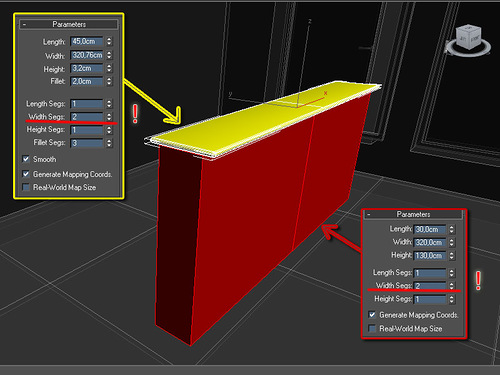Click spinner beside Length 45,0cm
The image size is (500, 375).
coord(109,41)
